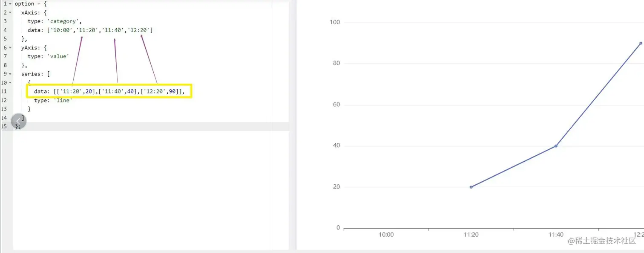Click the chart data point at 11:20
Image resolution: width=644 pixels, height=253 pixels.
click(471, 187)
